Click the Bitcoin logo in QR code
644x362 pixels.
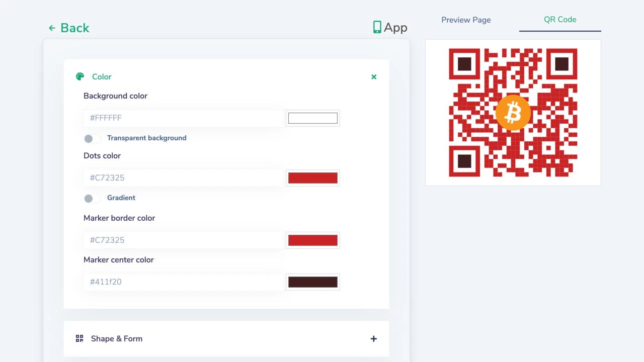click(x=513, y=113)
